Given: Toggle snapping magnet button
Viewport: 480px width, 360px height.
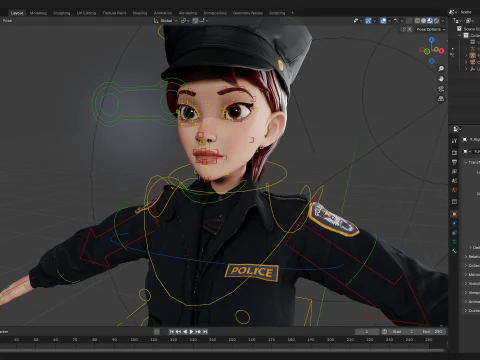Looking at the screenshot, I should click(195, 21).
